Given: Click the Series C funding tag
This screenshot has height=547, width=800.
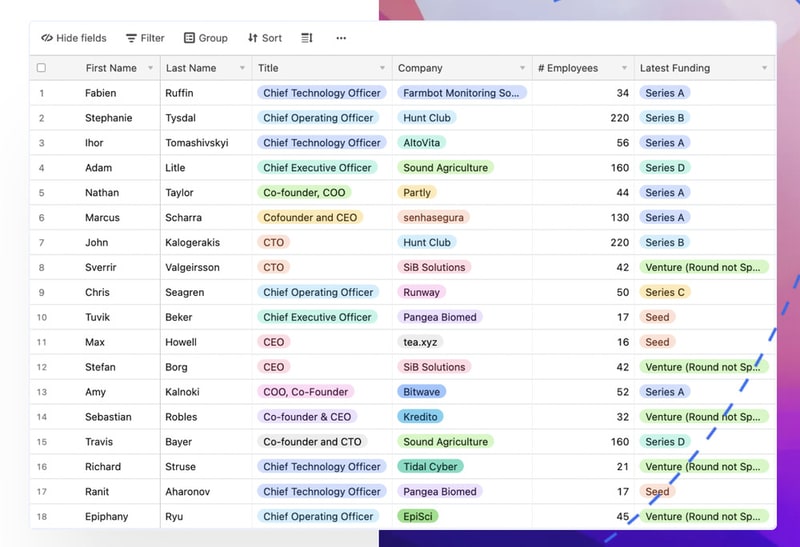Looking at the screenshot, I should pos(665,292).
